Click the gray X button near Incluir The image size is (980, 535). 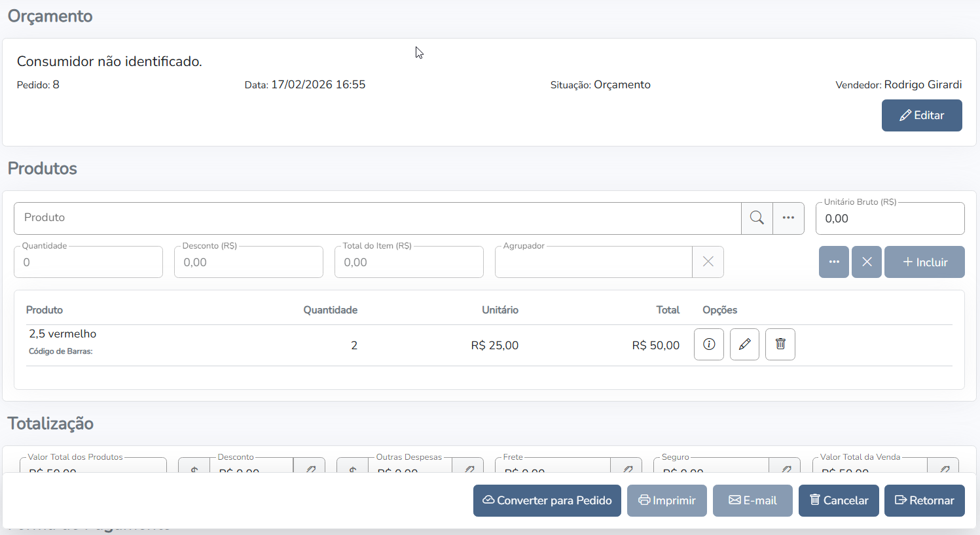(x=866, y=262)
